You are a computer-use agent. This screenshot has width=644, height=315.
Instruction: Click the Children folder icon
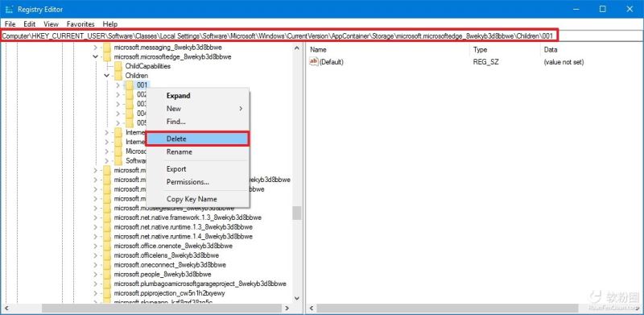point(118,76)
